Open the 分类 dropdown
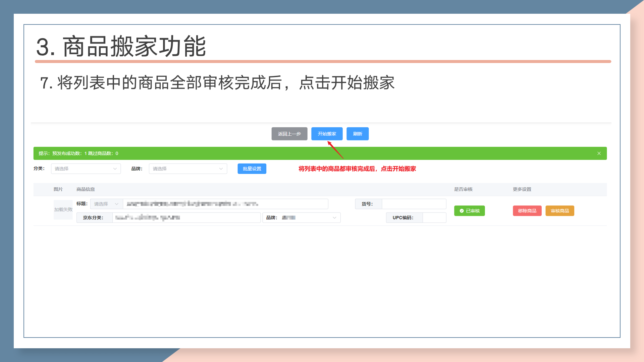 click(86, 169)
